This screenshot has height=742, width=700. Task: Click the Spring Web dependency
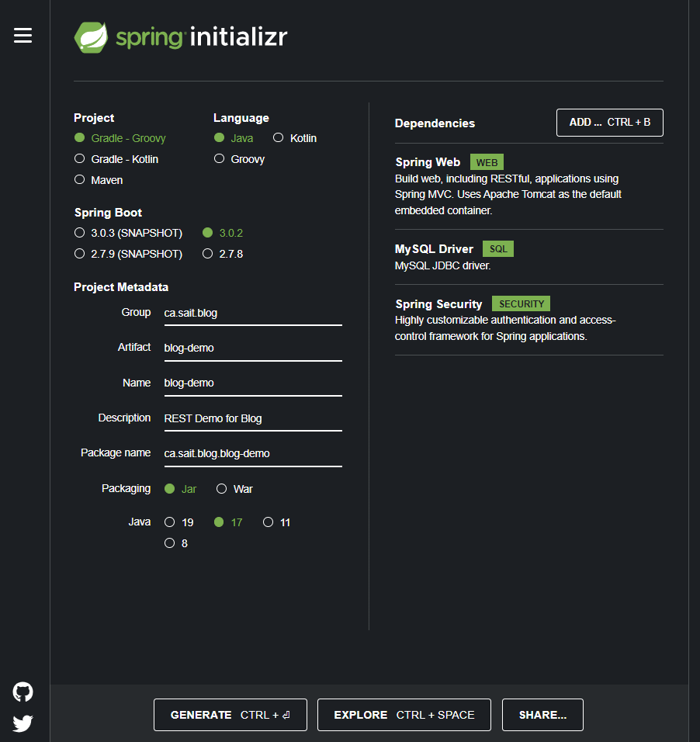[529, 186]
